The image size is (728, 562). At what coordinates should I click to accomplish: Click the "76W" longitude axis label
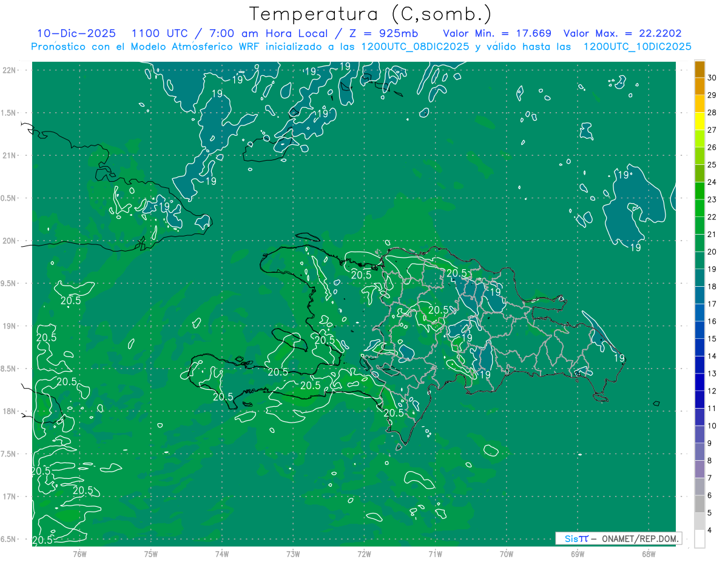click(x=79, y=554)
